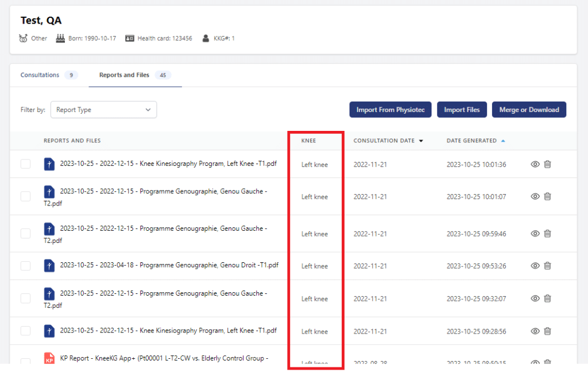Viewport: 588px width, 376px height.
Task: Select checkbox for report generated 09:59:46
Action: click(x=25, y=233)
